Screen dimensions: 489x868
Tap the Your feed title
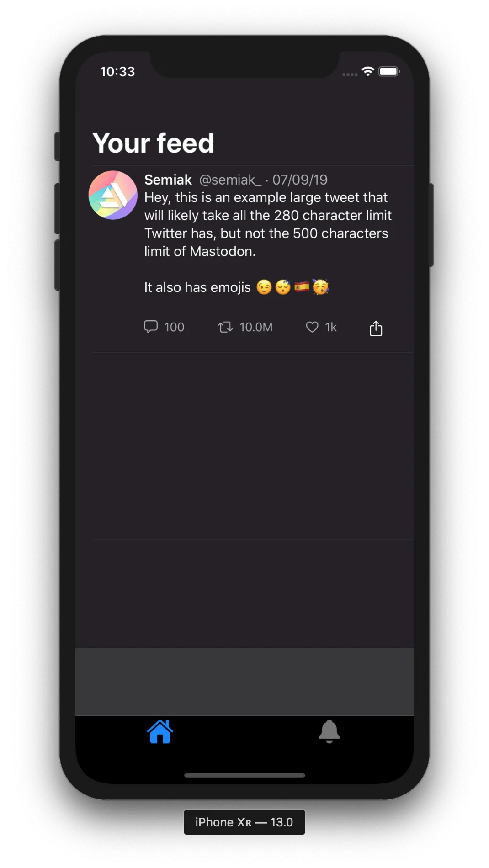pyautogui.click(x=153, y=143)
